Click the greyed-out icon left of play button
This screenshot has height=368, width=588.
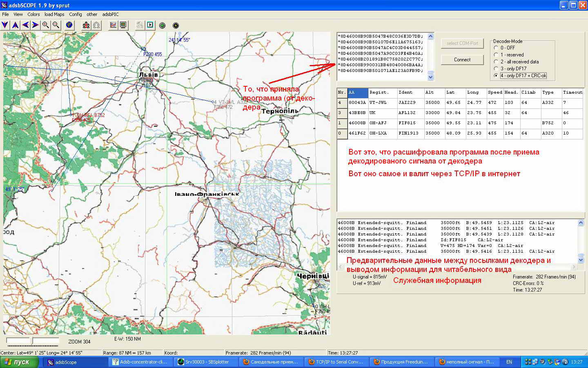pos(140,25)
